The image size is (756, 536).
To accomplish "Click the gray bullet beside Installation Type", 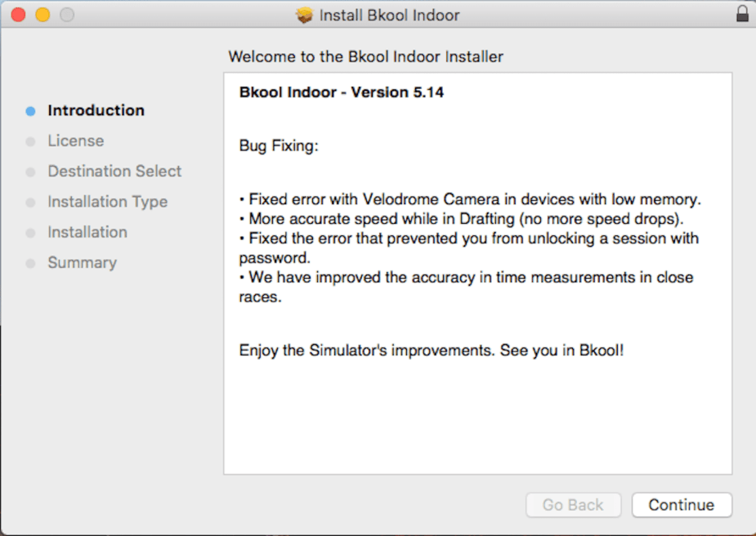I will click(x=31, y=203).
